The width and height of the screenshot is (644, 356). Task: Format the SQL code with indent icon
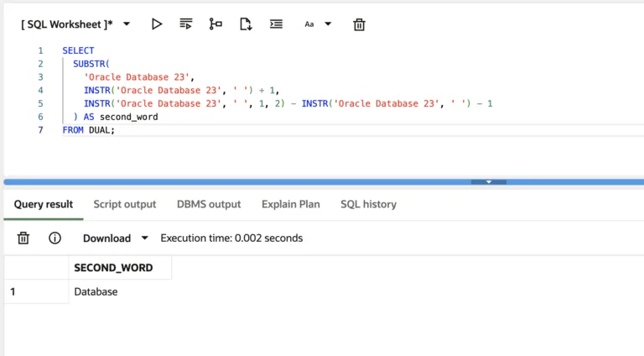(276, 24)
